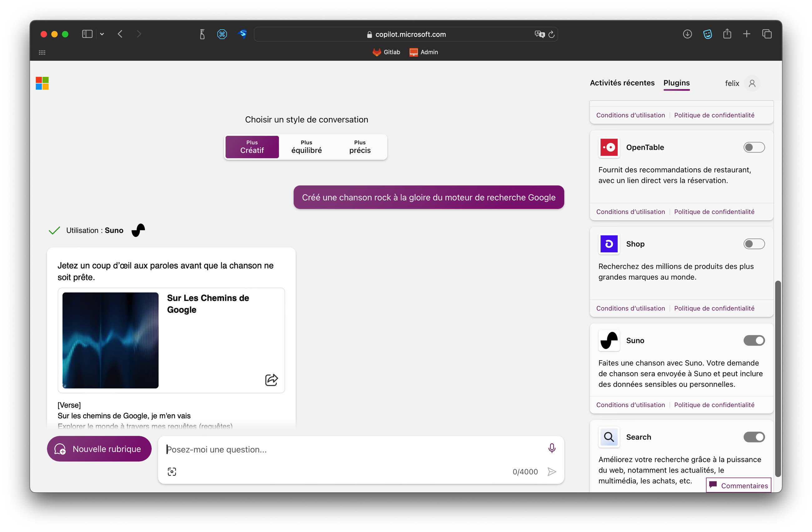Disable the Search plugin toggle
The height and width of the screenshot is (532, 812).
coord(754,437)
